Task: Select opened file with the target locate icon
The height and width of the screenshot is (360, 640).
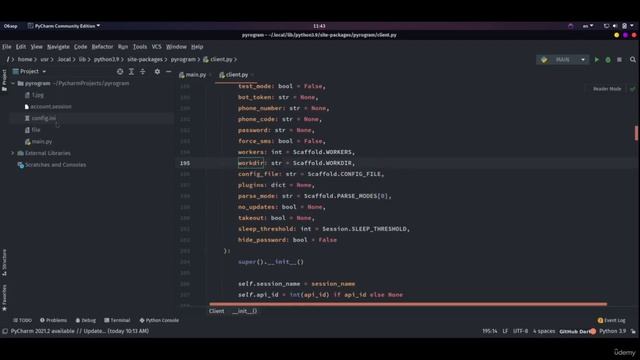Action: (x=120, y=71)
